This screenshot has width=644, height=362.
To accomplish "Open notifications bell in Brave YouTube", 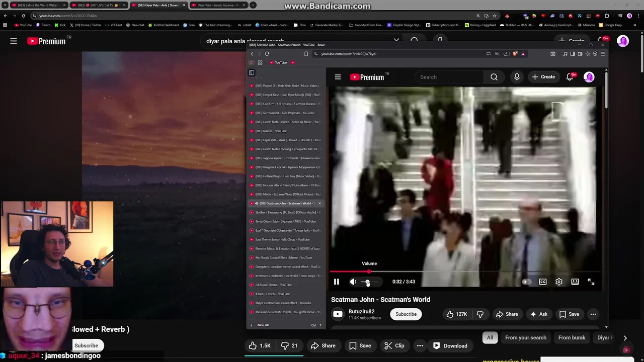I will coord(570,77).
